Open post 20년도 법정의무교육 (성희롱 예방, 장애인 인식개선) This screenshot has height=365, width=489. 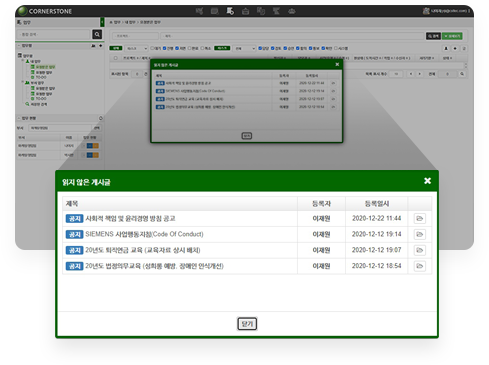[x=154, y=266]
